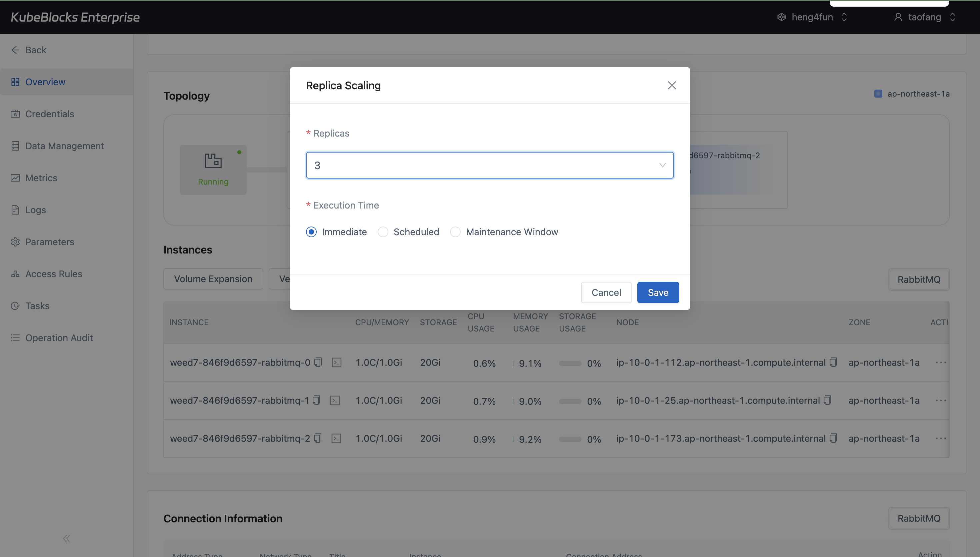
Task: Select Maintenance Window execution option
Action: (455, 232)
